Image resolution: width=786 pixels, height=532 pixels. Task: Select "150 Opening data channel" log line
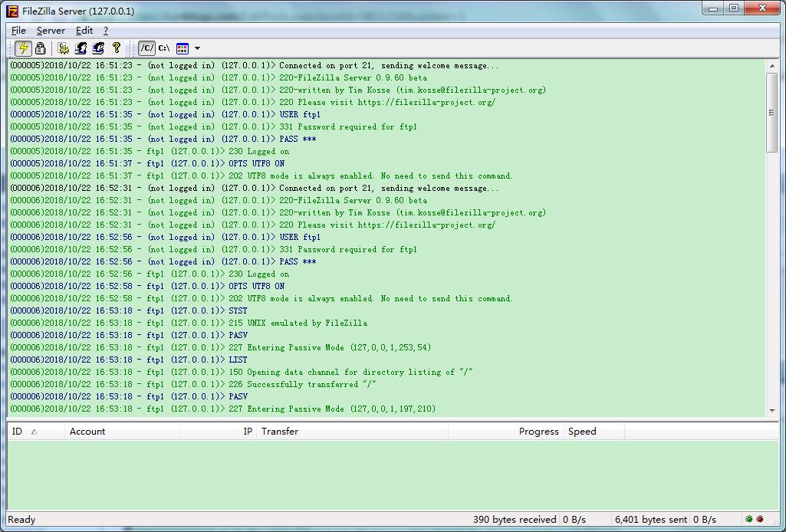tap(242, 373)
